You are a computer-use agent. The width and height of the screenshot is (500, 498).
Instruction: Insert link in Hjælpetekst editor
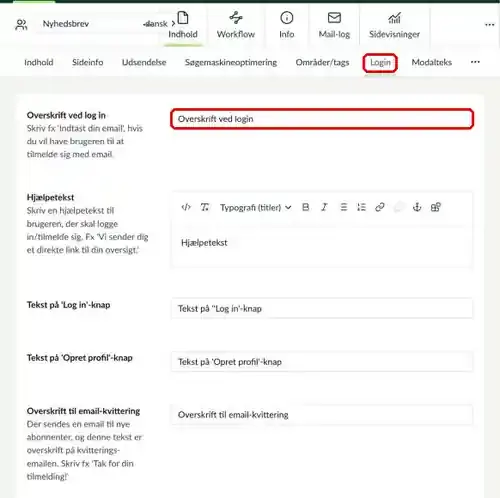(380, 207)
